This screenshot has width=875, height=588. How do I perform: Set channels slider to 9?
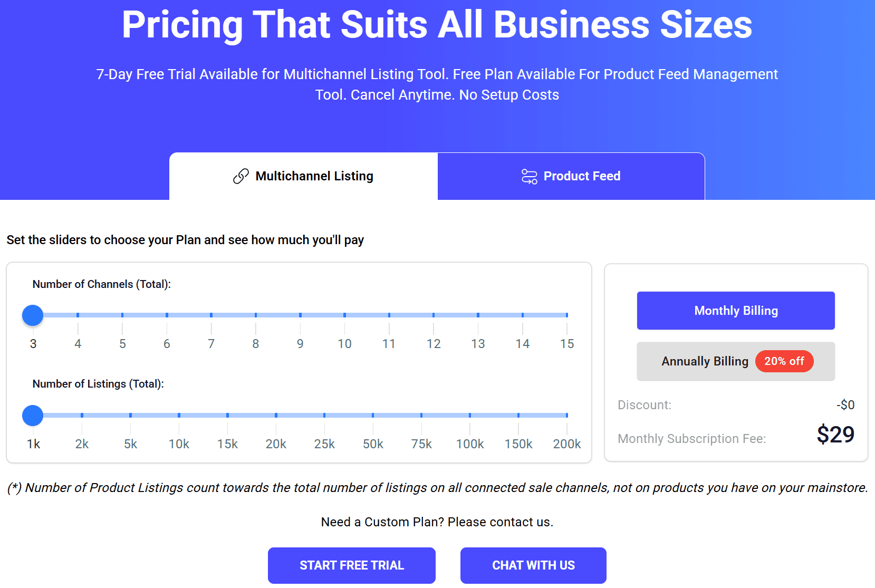click(300, 315)
